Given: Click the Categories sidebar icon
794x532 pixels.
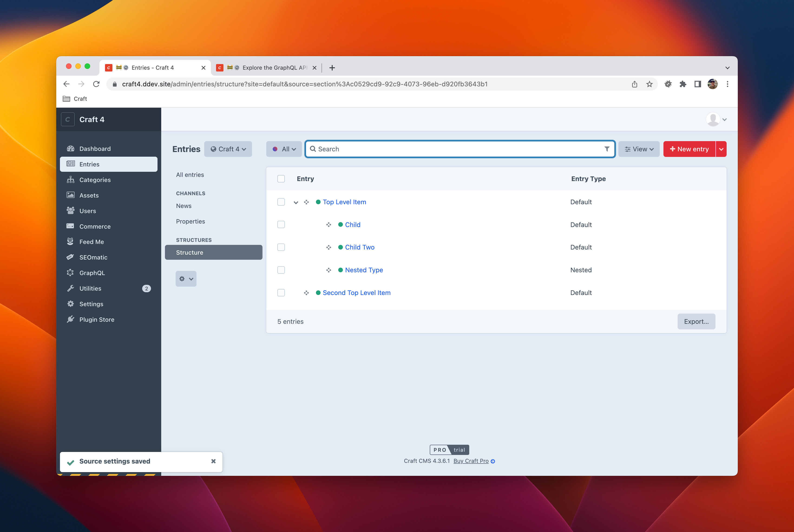Looking at the screenshot, I should (x=71, y=180).
